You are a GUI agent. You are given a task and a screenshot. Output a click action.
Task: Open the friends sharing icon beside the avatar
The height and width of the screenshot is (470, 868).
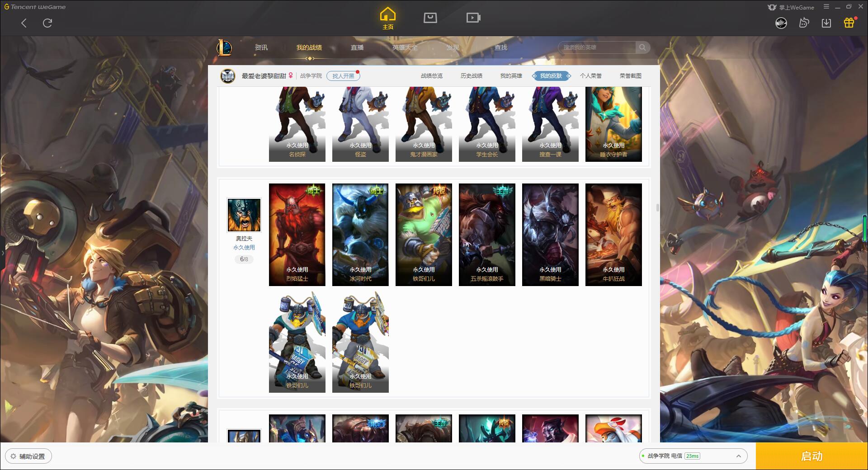pyautogui.click(x=804, y=23)
